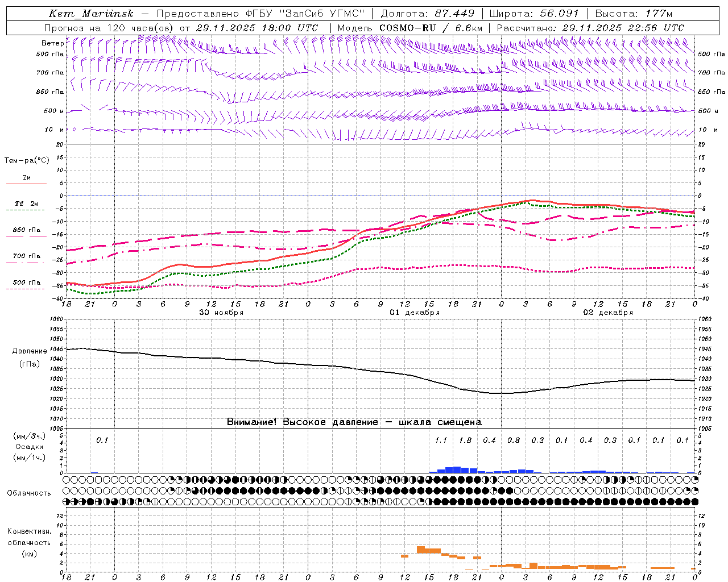
Task: Click the Тем-ра(°C) axis title
Action: [x=27, y=161]
